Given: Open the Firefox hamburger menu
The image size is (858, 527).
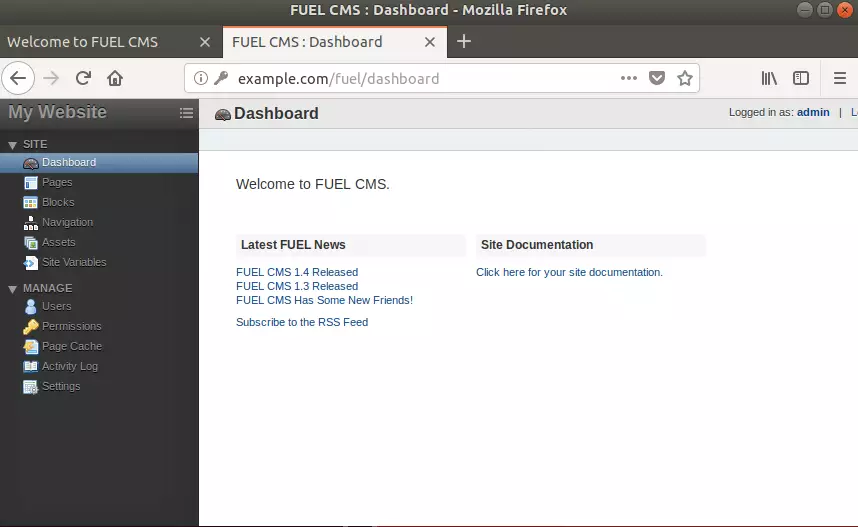Looking at the screenshot, I should [x=840, y=78].
